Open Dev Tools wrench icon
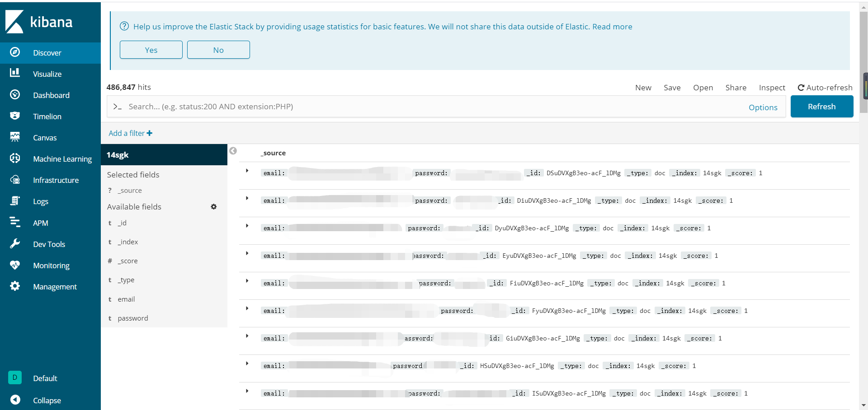 point(15,244)
